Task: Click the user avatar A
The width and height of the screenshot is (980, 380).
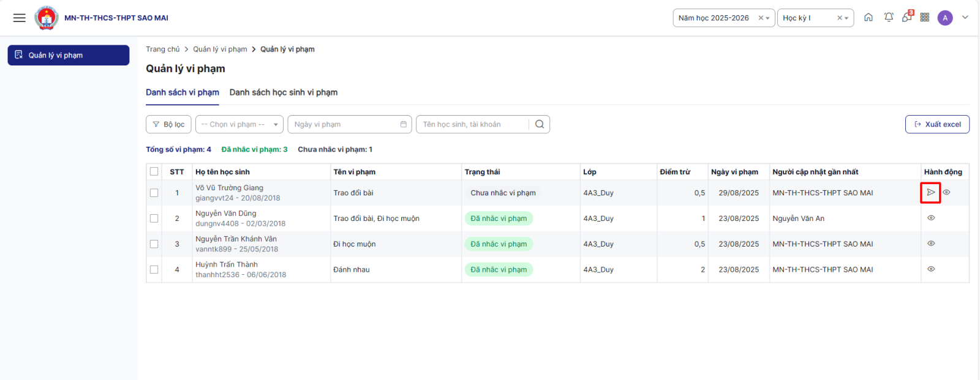Action: click(x=945, y=18)
